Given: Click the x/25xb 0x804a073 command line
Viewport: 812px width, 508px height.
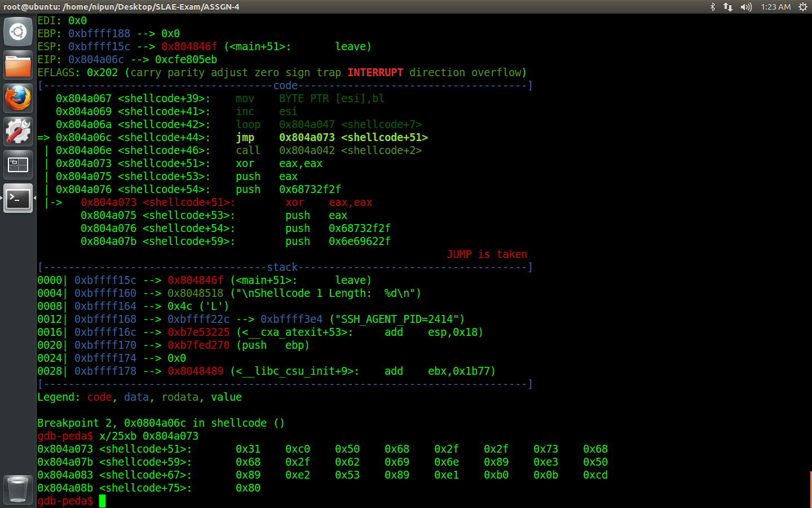Looking at the screenshot, I should [x=149, y=436].
